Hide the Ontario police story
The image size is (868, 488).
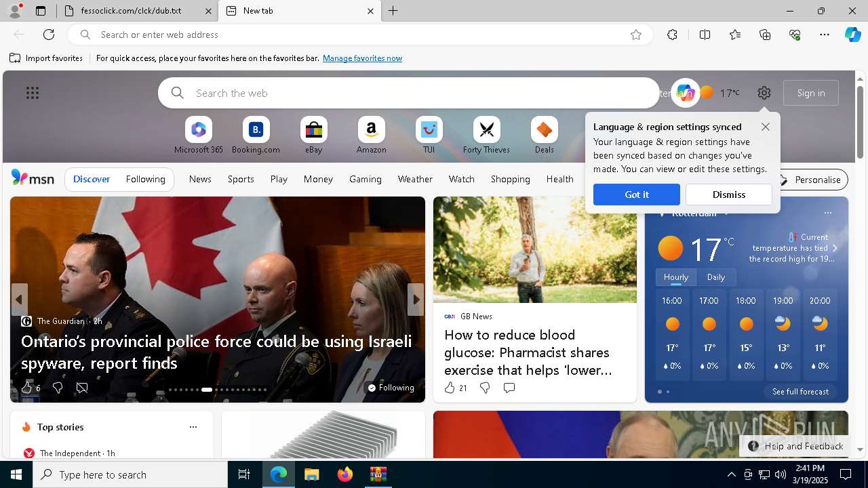[82, 388]
